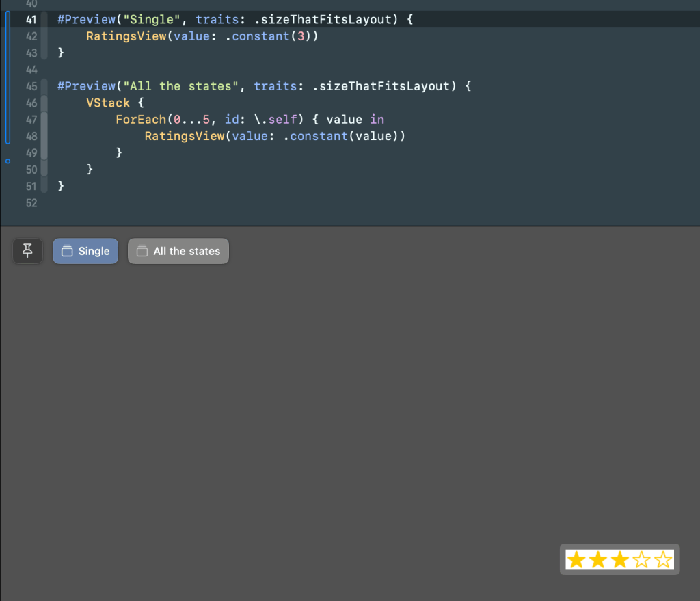
Task: Click the number 3 inside .constant(3)
Action: pos(301,36)
